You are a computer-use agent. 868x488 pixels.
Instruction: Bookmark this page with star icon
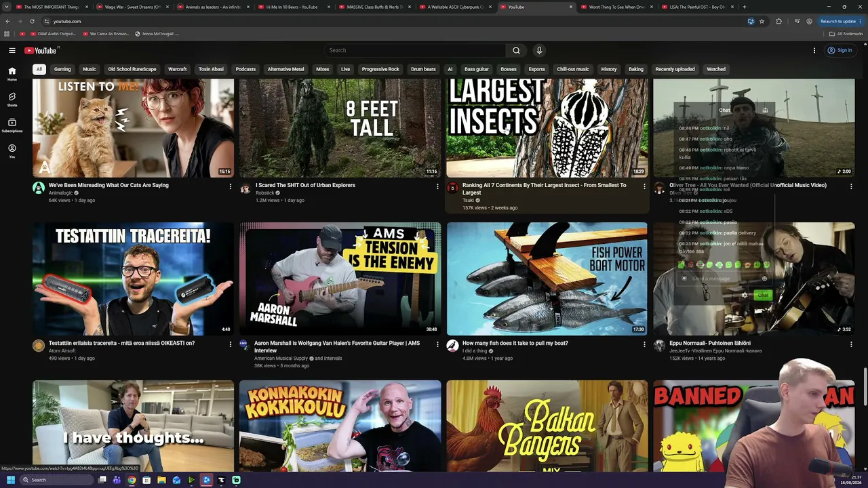[x=762, y=21]
